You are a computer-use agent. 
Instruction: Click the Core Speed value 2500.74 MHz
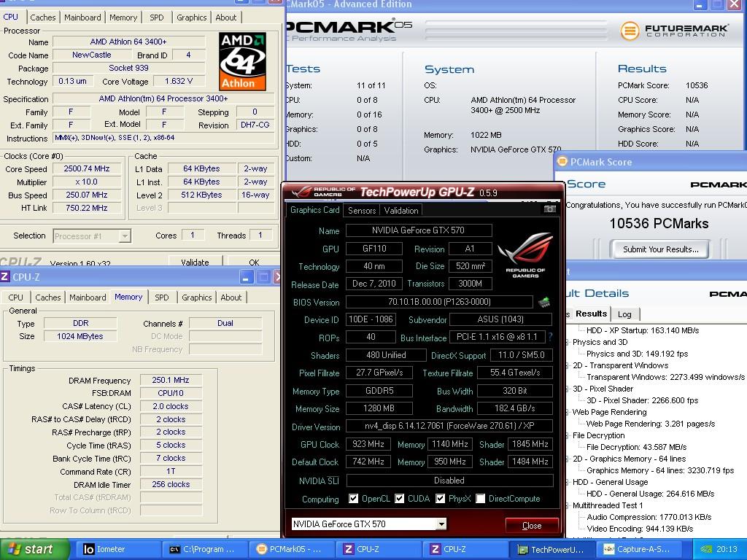click(87, 168)
